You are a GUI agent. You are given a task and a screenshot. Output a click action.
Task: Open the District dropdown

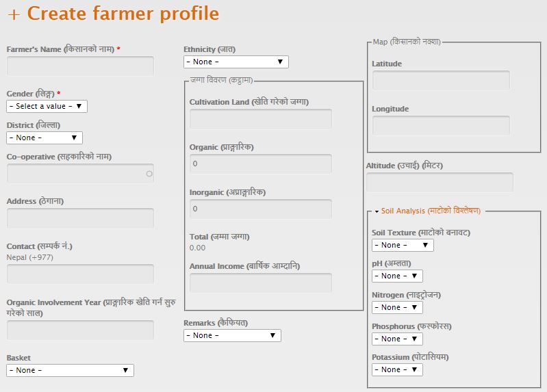(x=44, y=138)
